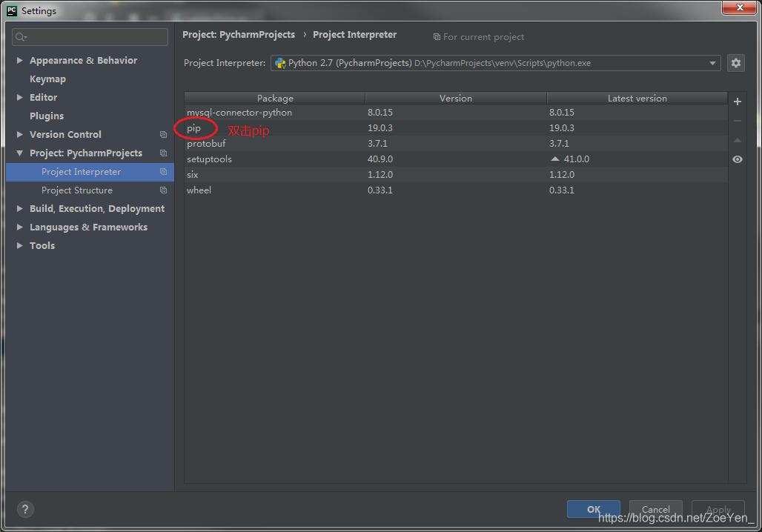Click Python icon in interpreter combo box

click(280, 63)
